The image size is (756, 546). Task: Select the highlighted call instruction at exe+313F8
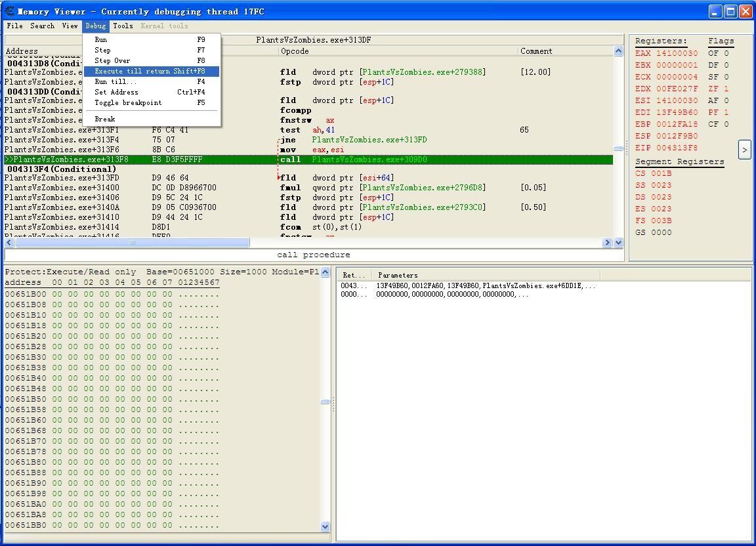pyautogui.click(x=308, y=159)
